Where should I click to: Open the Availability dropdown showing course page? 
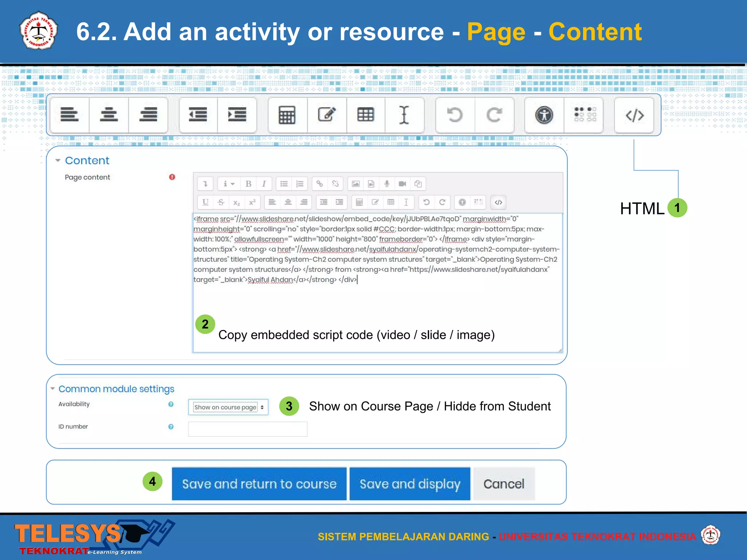(x=228, y=407)
